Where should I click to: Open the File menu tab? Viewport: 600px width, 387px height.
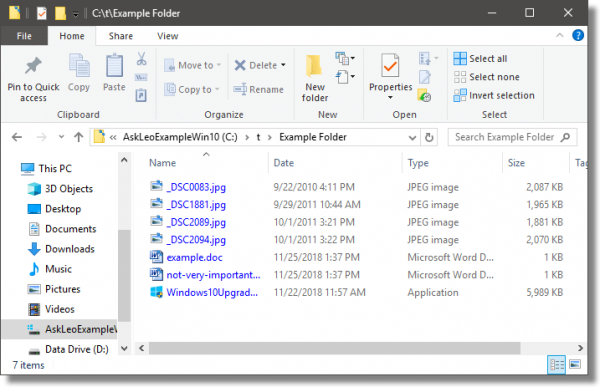coord(24,36)
